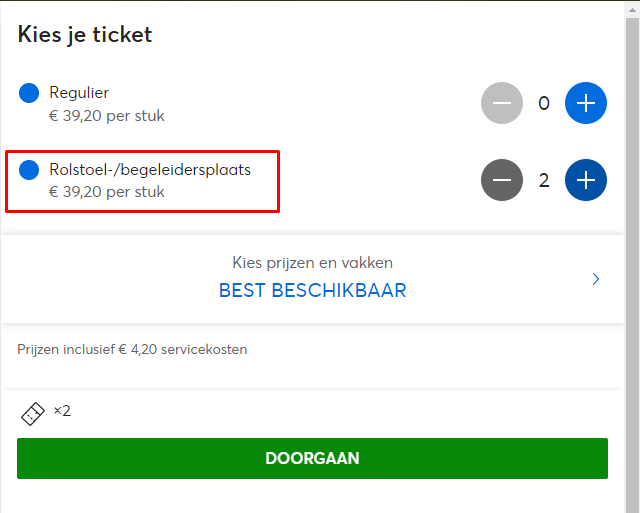
Task: Click the Regulier quantity value 0
Action: coord(544,103)
